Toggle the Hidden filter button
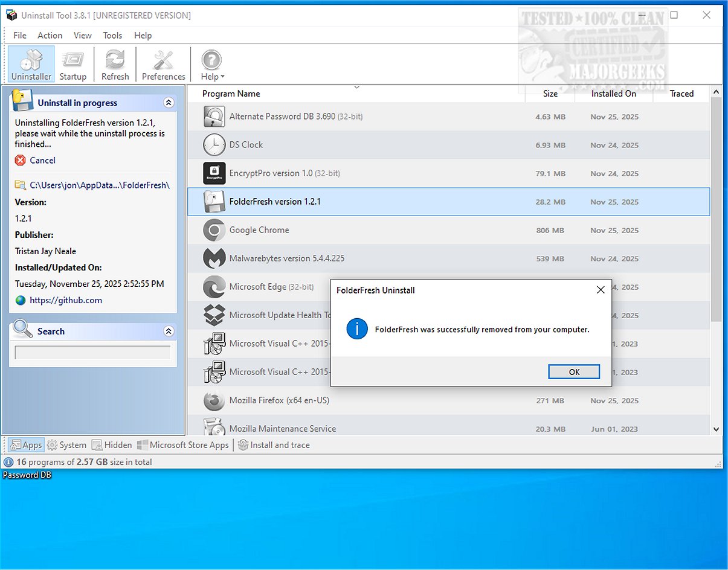The width and height of the screenshot is (728, 570). click(112, 445)
